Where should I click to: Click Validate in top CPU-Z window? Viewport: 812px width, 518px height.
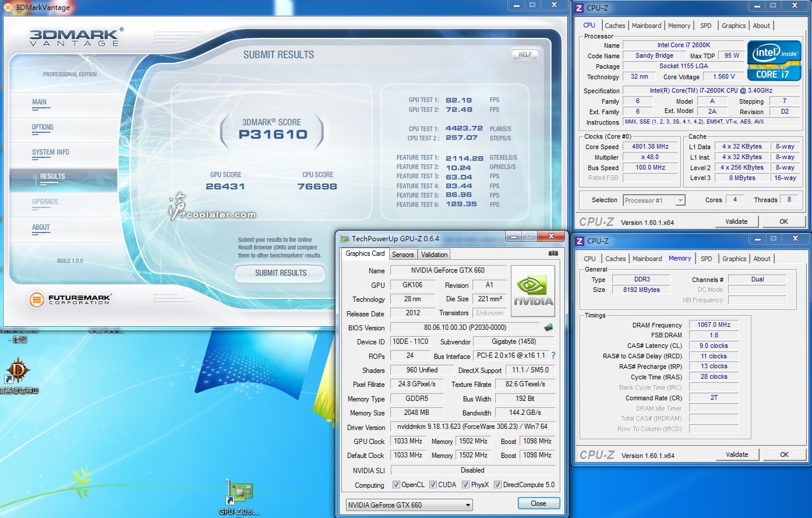point(736,221)
